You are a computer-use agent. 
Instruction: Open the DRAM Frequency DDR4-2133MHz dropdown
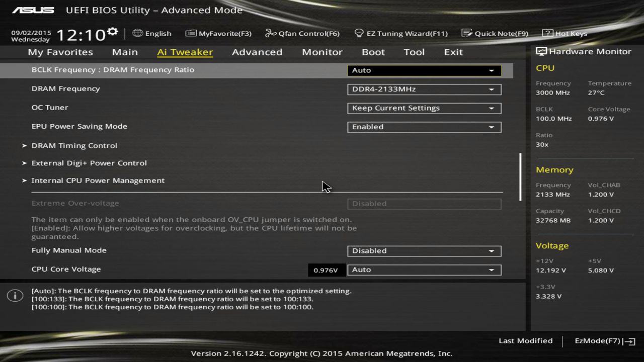click(424, 89)
